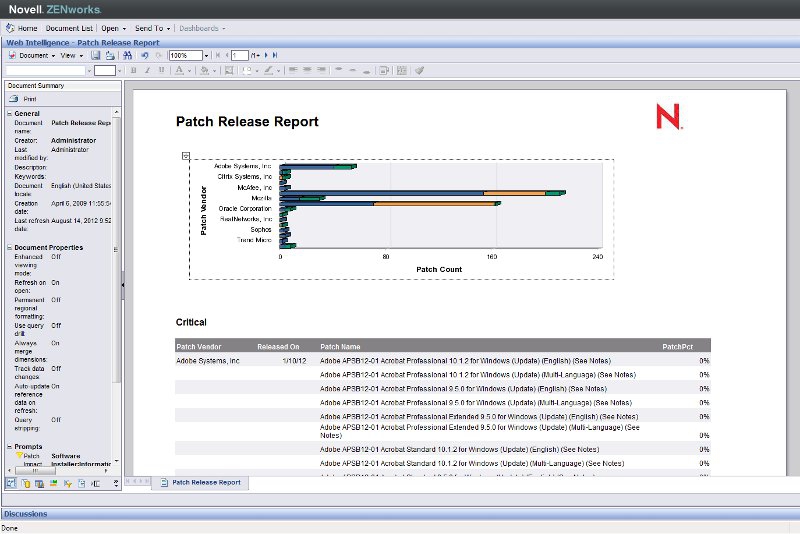
Task: Collapse the Document Properties section
Action: pos(9,247)
